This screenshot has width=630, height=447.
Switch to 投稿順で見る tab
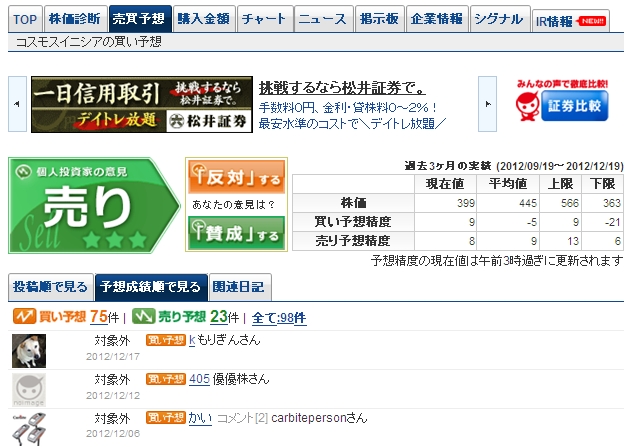pyautogui.click(x=51, y=287)
